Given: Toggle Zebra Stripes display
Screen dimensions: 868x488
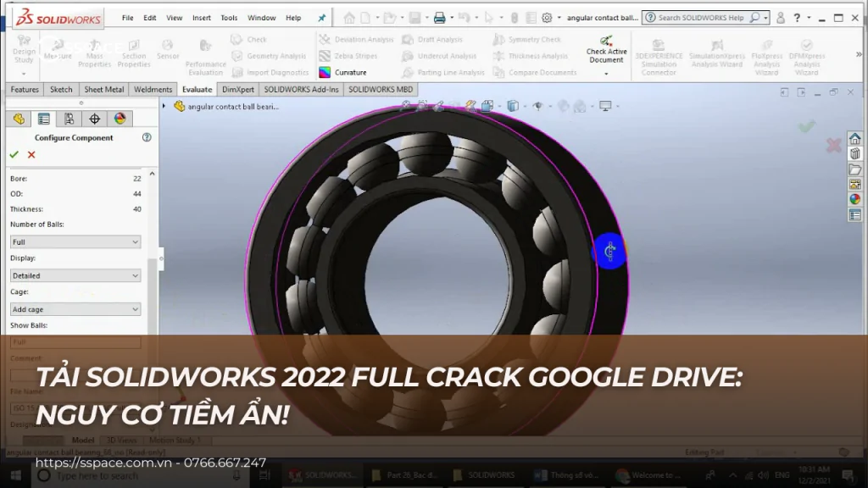Looking at the screenshot, I should tap(348, 56).
